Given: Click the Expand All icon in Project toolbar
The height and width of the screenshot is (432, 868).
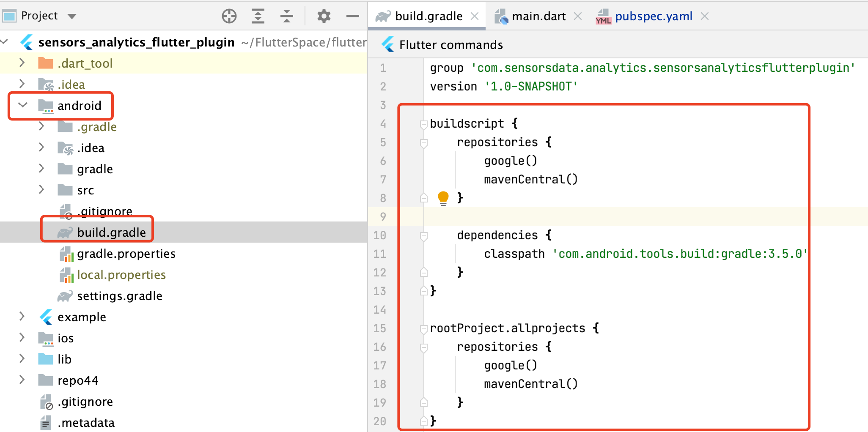Looking at the screenshot, I should pos(258,16).
